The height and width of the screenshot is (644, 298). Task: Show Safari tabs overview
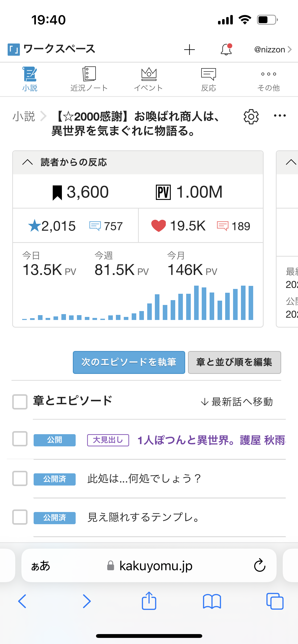(x=275, y=602)
